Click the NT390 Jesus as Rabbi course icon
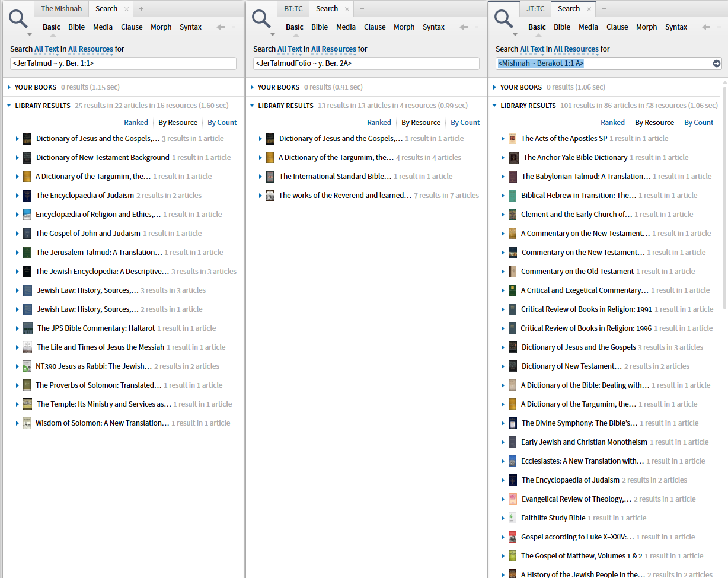 tap(27, 366)
